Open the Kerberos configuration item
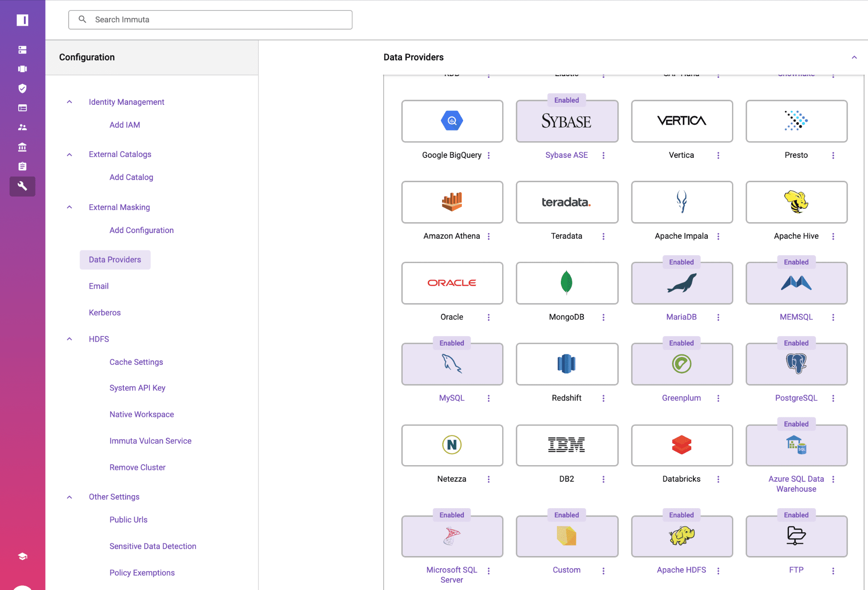 pos(105,313)
